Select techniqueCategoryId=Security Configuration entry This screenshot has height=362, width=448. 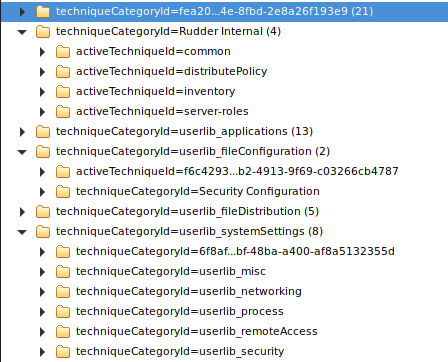(198, 191)
